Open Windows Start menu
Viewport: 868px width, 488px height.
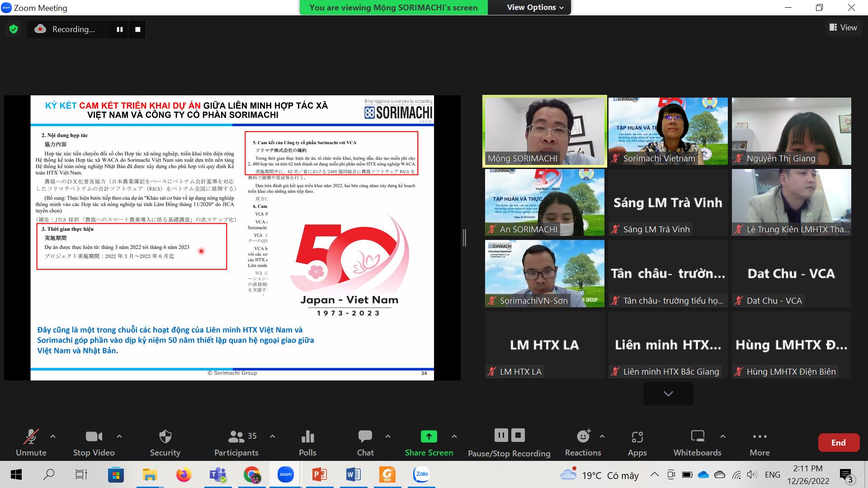(16, 474)
